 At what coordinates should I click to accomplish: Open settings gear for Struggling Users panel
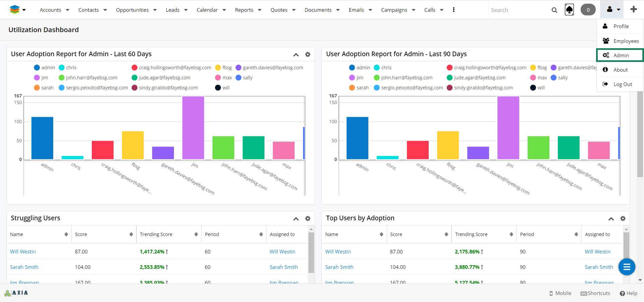307,219
